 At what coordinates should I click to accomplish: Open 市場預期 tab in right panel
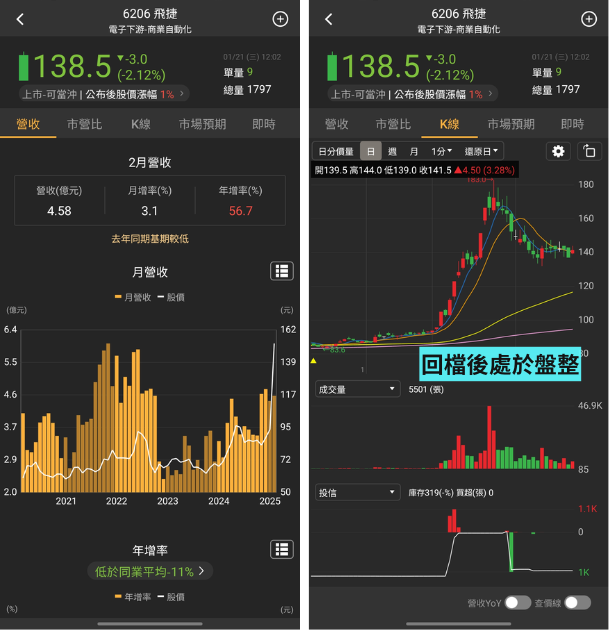[511, 124]
